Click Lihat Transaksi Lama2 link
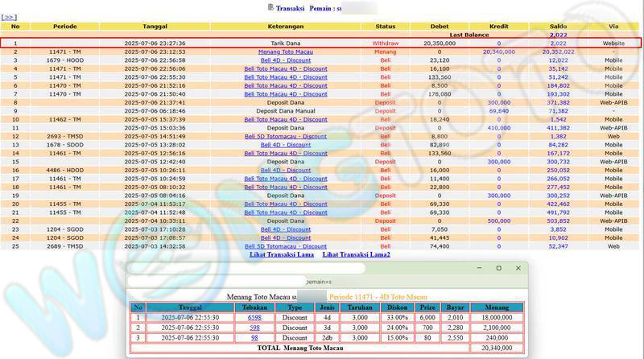This screenshot has width=644, height=359. [357, 255]
